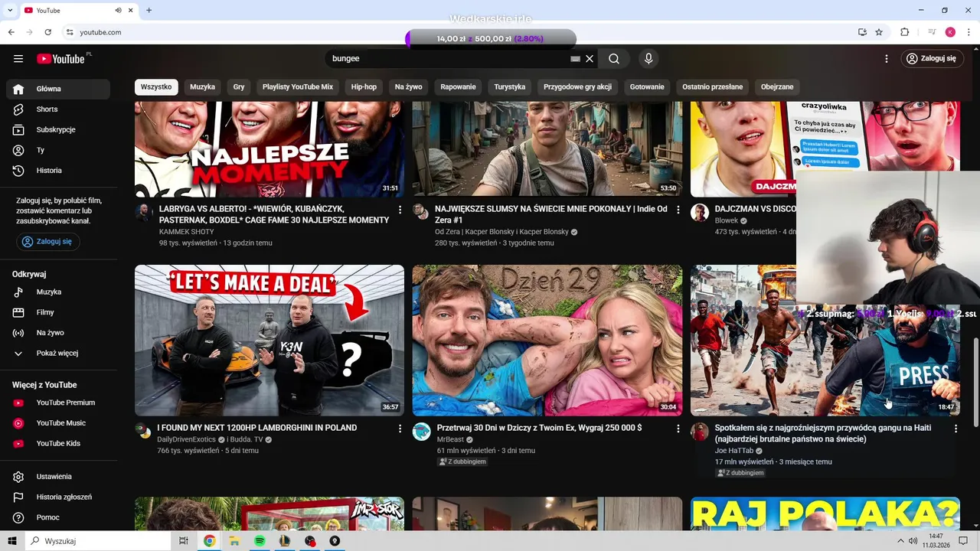This screenshot has width=980, height=551.
Task: Show hidden system tray icons
Action: pyautogui.click(x=900, y=541)
